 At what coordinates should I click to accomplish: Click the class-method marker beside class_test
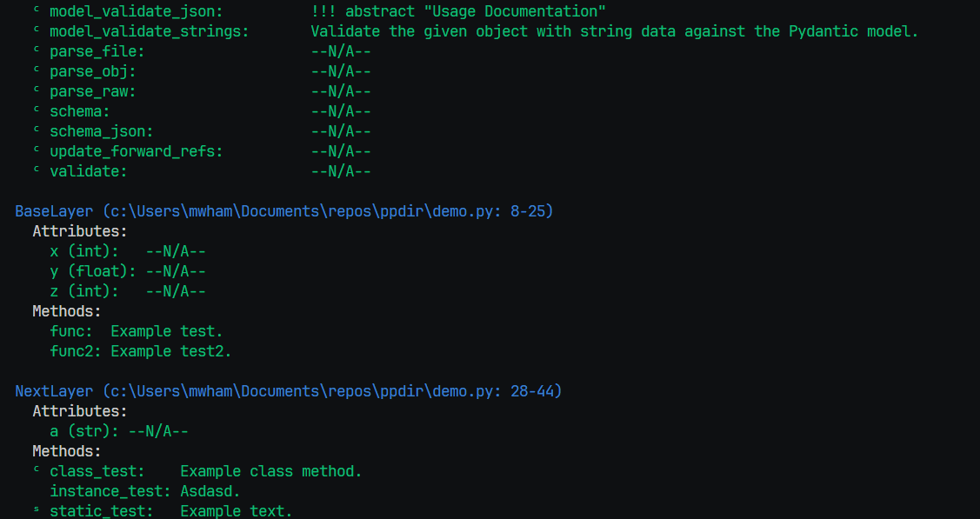click(x=37, y=470)
